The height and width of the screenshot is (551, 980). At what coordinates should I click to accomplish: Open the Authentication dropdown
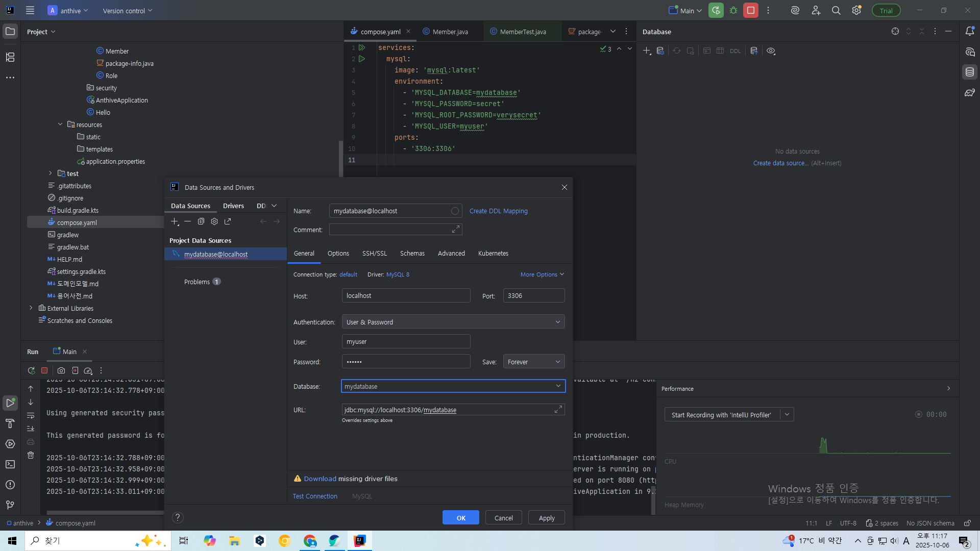453,322
